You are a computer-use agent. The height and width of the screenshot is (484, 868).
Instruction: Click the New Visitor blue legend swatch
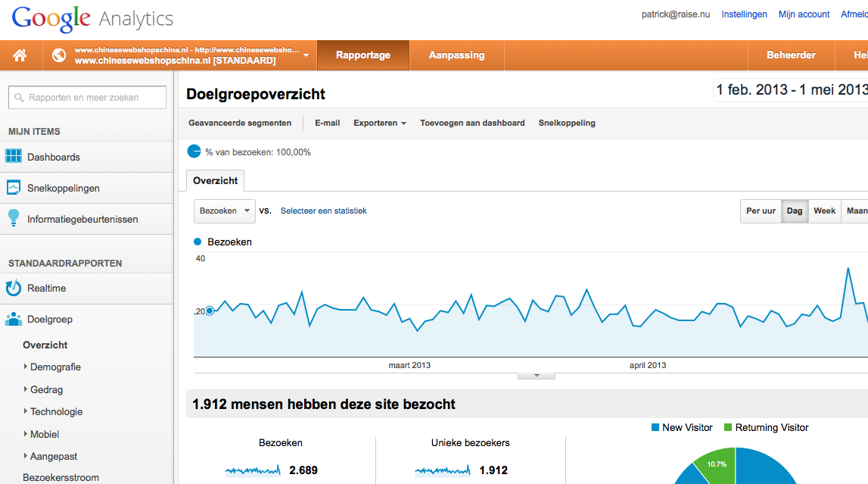(655, 427)
